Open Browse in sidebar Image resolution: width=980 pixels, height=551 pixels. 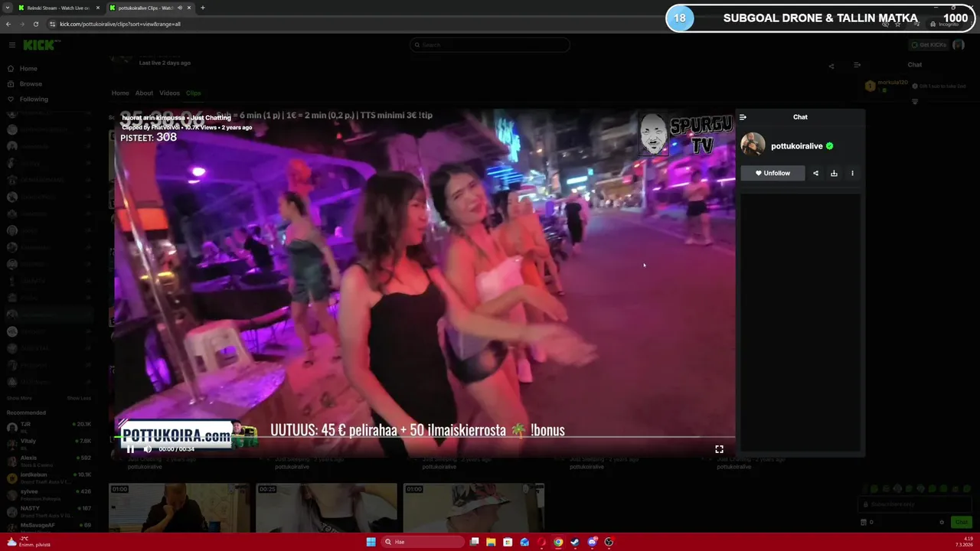pos(31,83)
